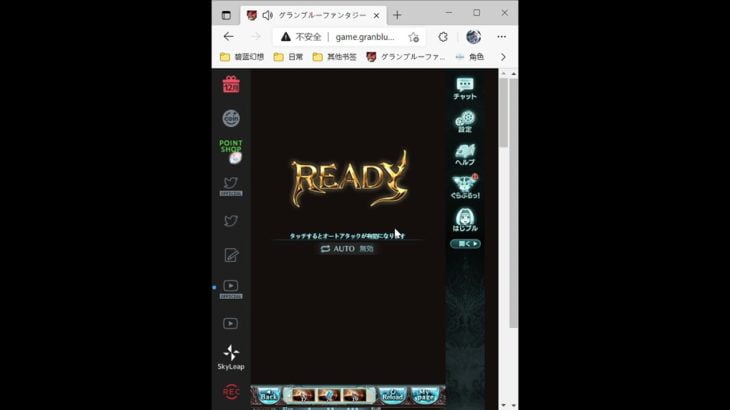Toggle the AUTO attack setting
This screenshot has width=730, height=410.
click(x=347, y=249)
